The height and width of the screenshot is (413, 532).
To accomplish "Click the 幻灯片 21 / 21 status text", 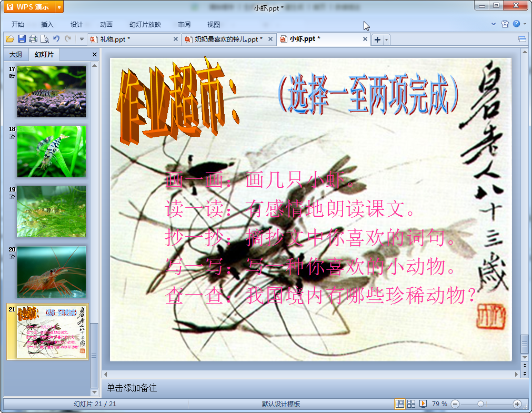I will point(95,404).
